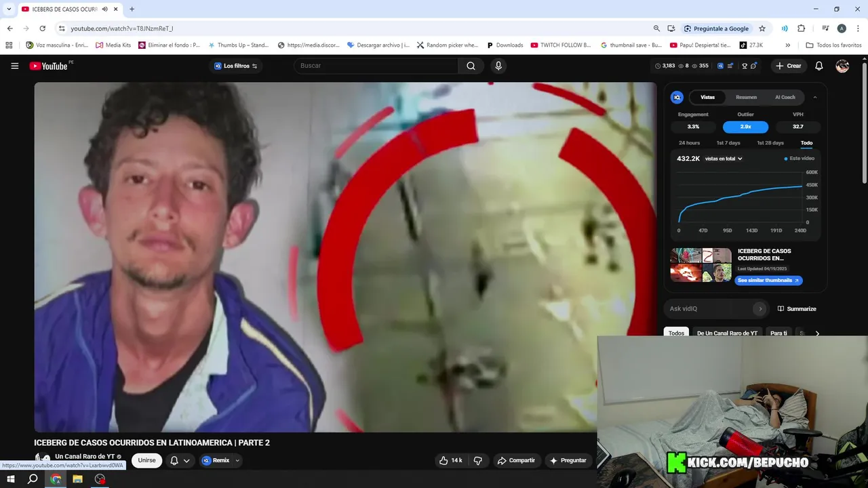Image resolution: width=868 pixels, height=488 pixels.
Task: Open the account avatar menu
Action: [842, 66]
